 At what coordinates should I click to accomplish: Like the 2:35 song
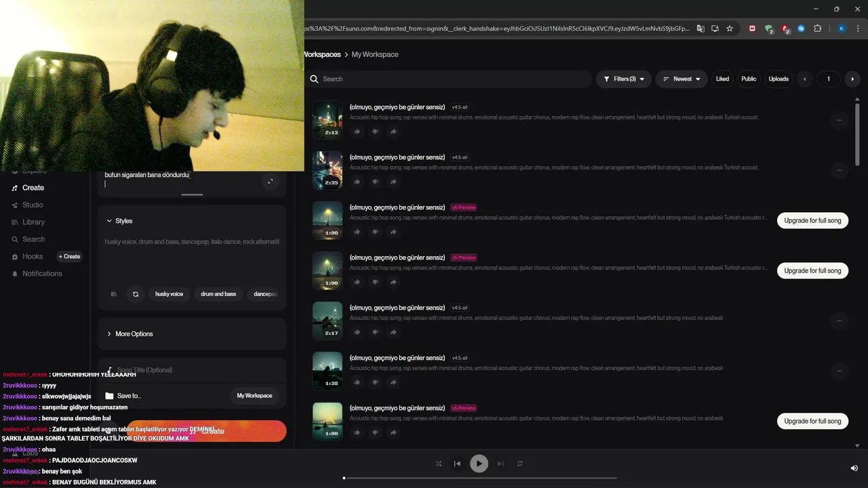[x=357, y=182]
